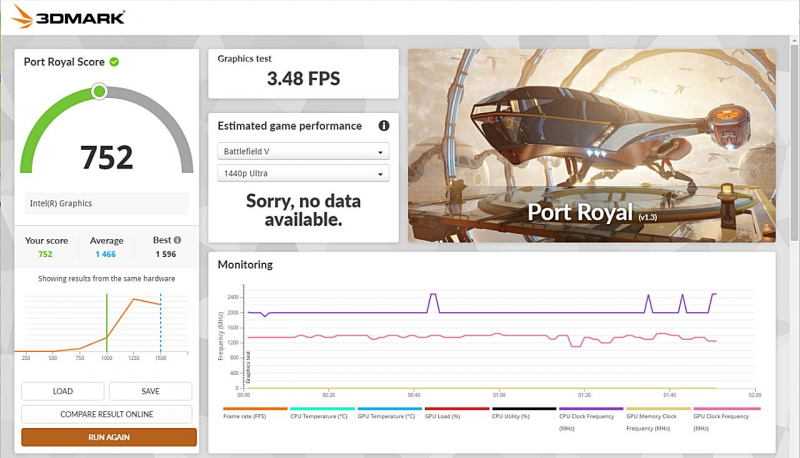This screenshot has height=458, width=800.
Task: Open the Battlefield V game dropdown
Action: pos(303,152)
